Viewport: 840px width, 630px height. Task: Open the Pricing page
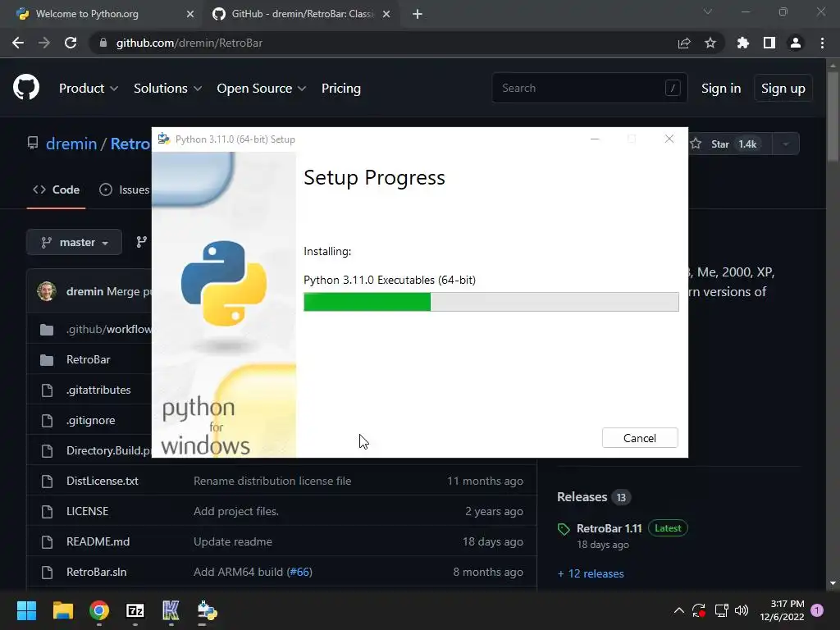pos(340,89)
